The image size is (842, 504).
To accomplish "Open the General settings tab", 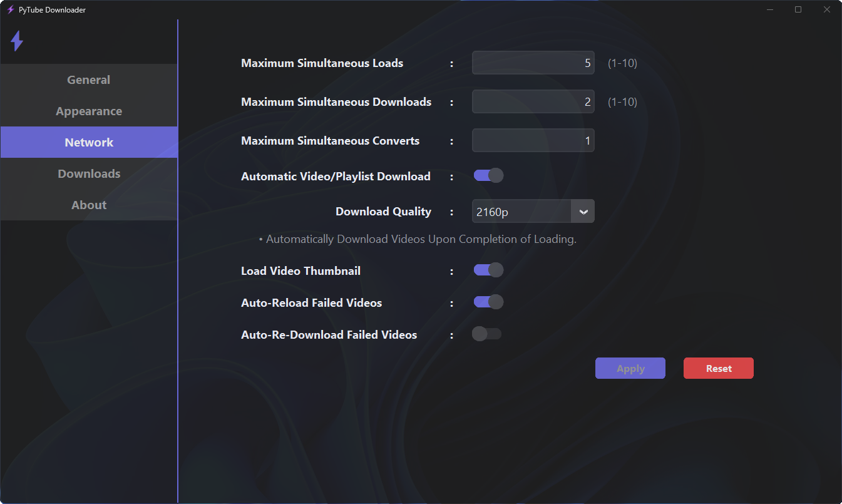I will point(89,80).
